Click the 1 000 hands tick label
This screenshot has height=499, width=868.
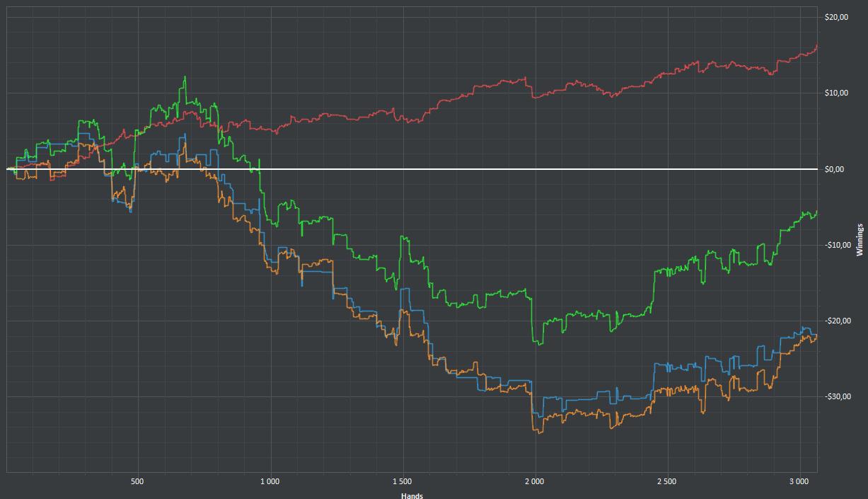point(270,481)
